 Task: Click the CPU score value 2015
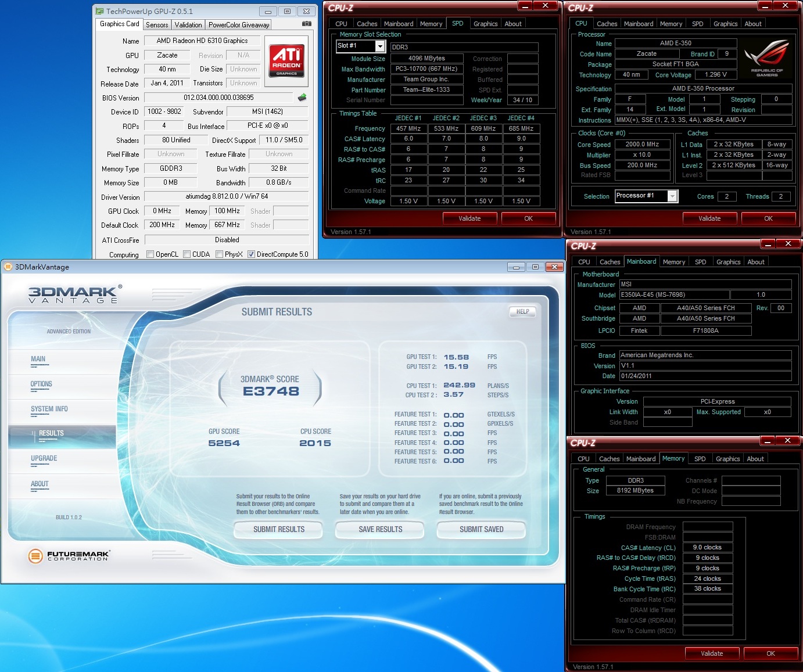click(315, 443)
